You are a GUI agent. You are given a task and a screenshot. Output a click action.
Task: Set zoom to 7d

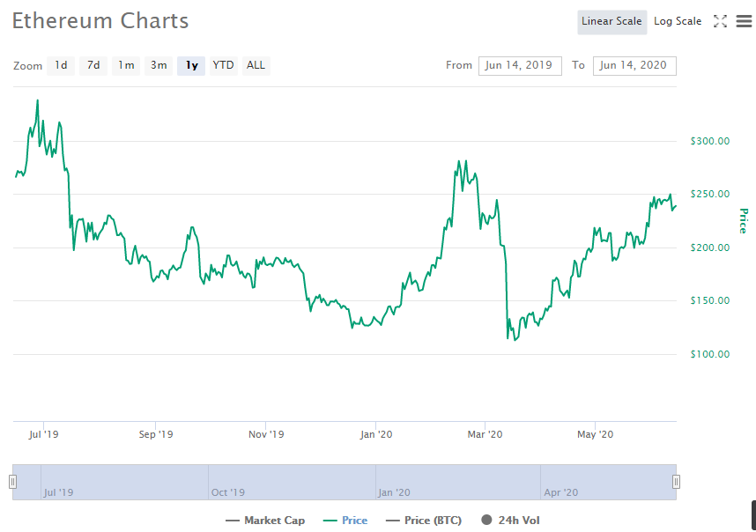93,65
